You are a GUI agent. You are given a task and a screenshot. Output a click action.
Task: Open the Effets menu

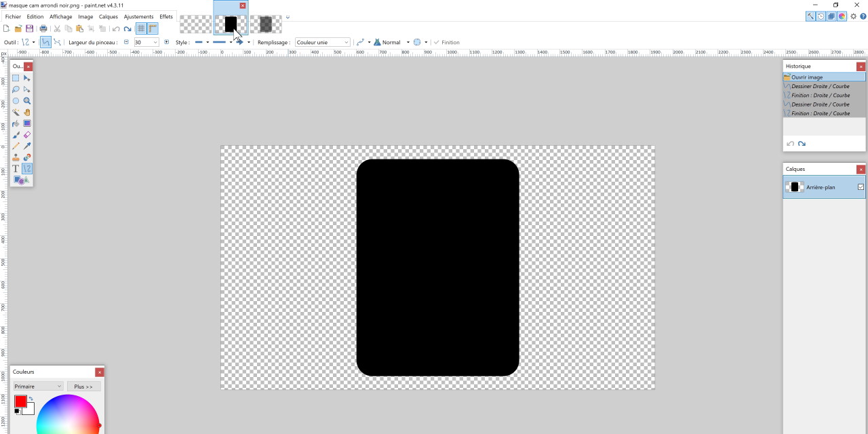(x=166, y=16)
